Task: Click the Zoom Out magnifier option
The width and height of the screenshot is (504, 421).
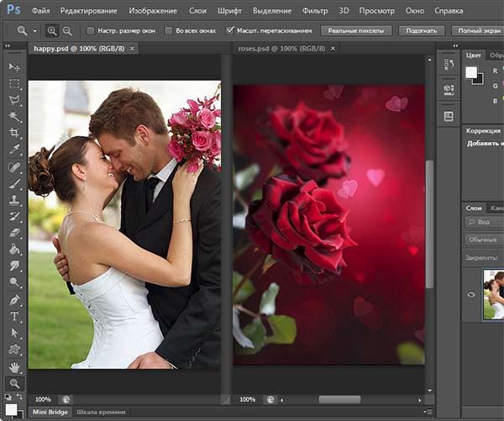Action: click(x=67, y=31)
